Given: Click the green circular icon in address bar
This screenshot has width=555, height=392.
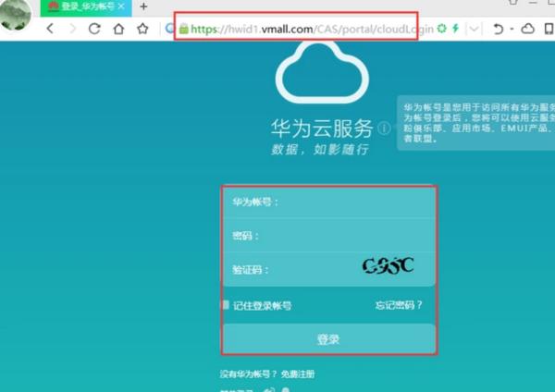Looking at the screenshot, I should tap(442, 29).
